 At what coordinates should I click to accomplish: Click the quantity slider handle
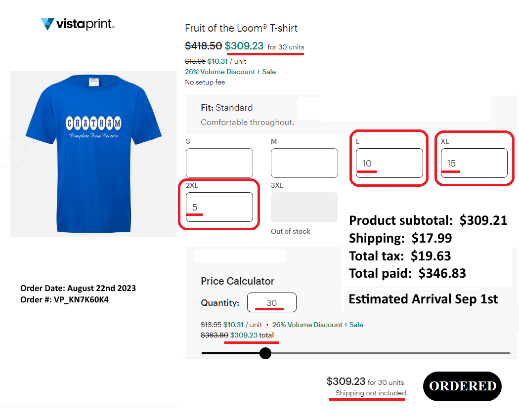tap(265, 353)
